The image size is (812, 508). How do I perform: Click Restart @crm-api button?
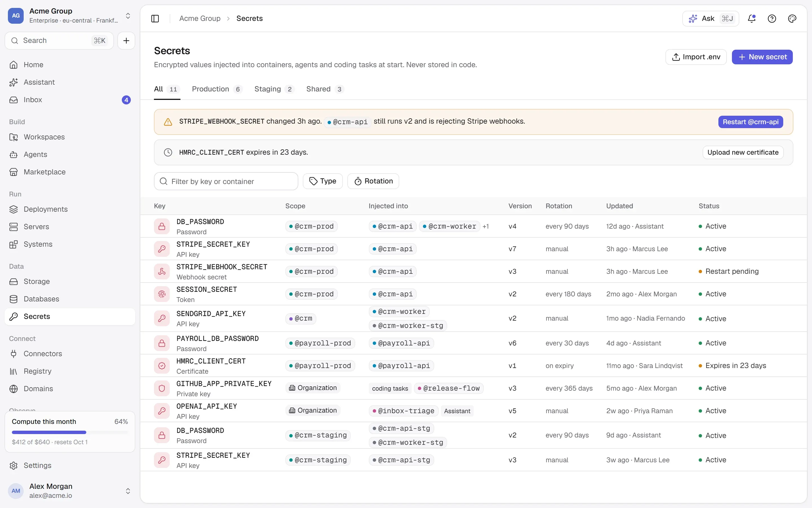pos(751,122)
